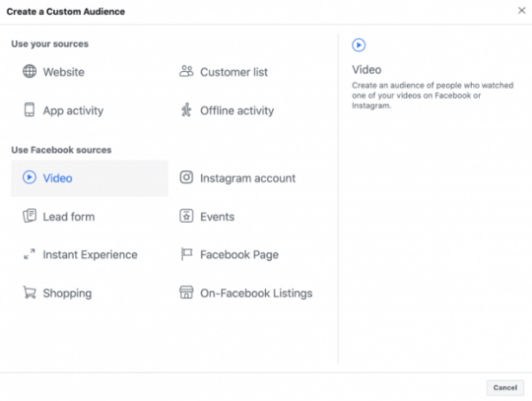Select the Offline activity option
The width and height of the screenshot is (532, 401).
pyautogui.click(x=237, y=111)
